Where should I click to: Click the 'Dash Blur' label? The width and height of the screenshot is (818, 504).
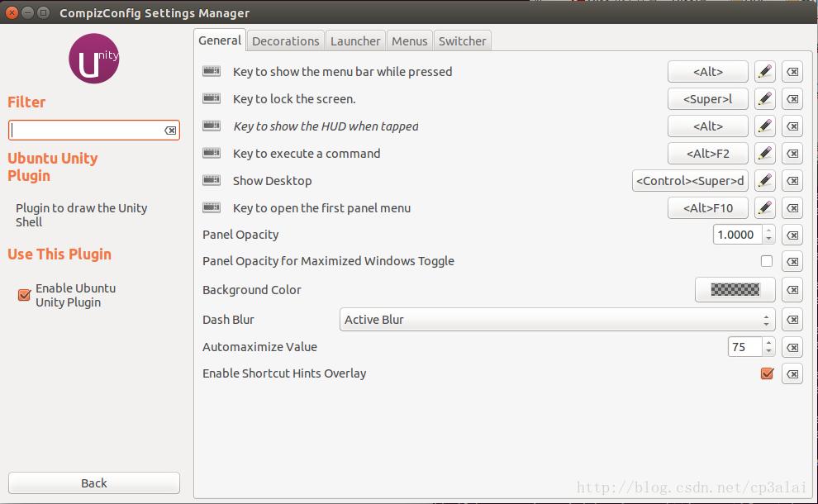228,319
